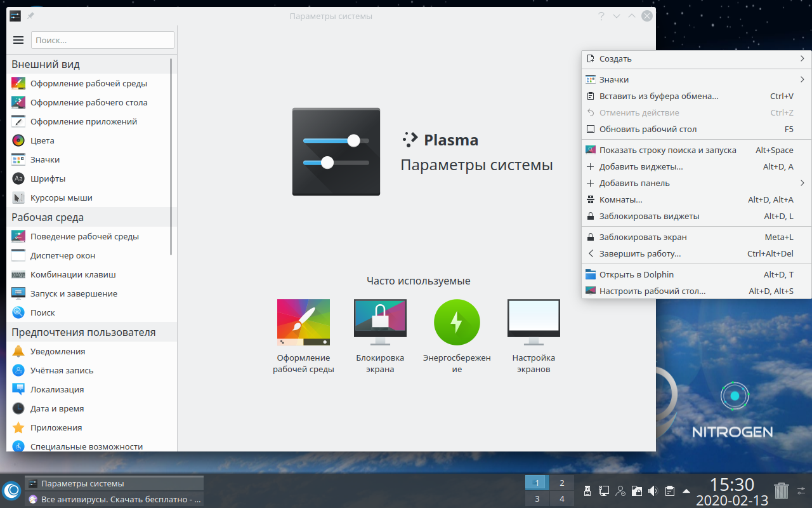
Task: Open the hamburger menu in System Settings
Action: click(18, 40)
